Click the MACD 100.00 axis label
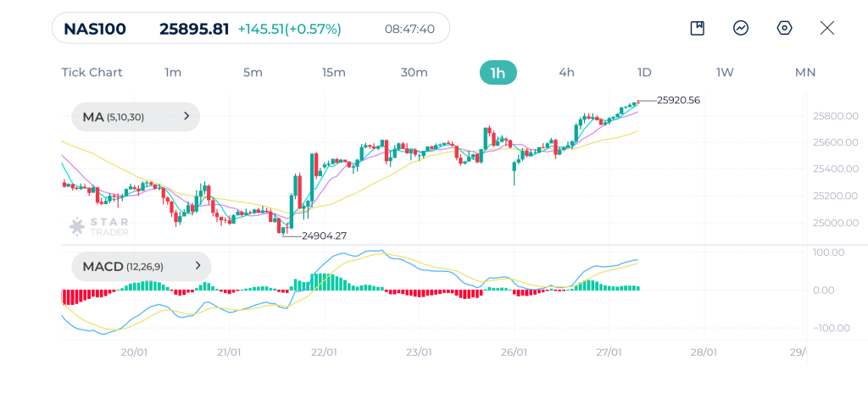868x399 pixels. coord(829,252)
